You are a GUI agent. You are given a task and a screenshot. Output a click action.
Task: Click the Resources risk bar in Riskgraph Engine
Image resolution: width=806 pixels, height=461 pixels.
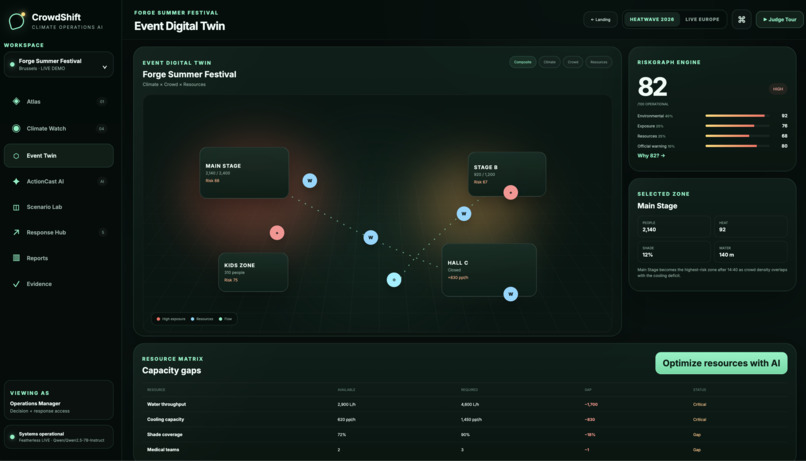(738, 136)
